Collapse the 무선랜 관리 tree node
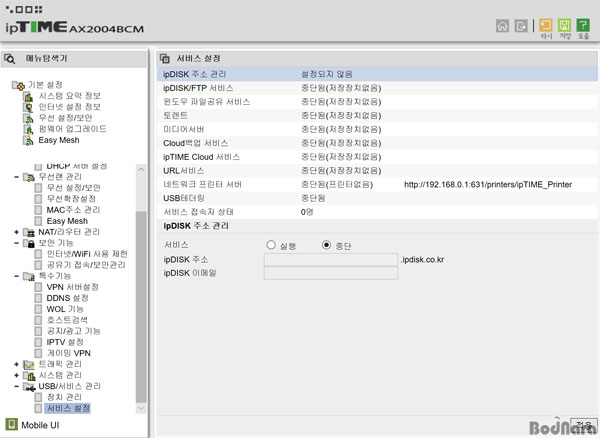The image size is (600, 438). click(x=16, y=177)
